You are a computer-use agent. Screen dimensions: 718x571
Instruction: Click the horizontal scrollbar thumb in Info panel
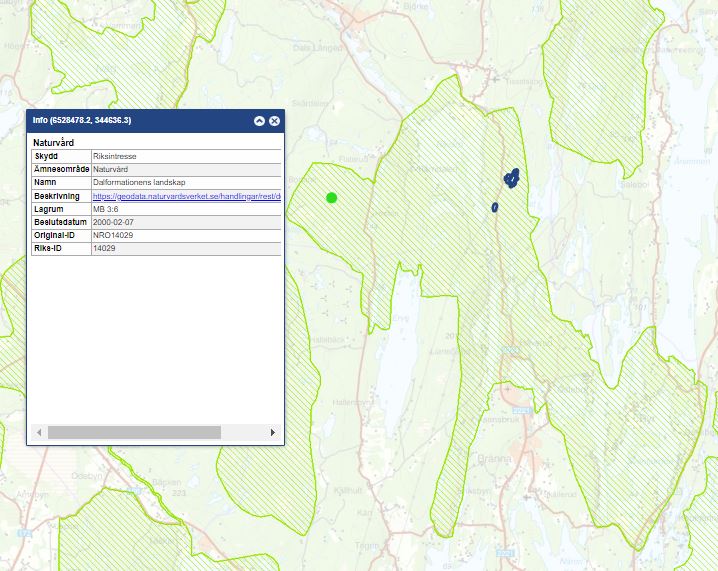click(x=134, y=432)
